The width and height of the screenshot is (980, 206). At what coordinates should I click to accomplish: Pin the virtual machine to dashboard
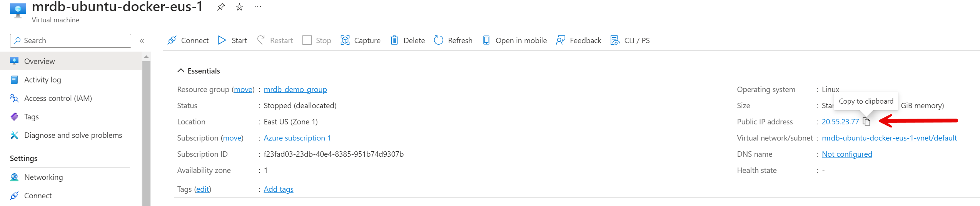tap(221, 7)
